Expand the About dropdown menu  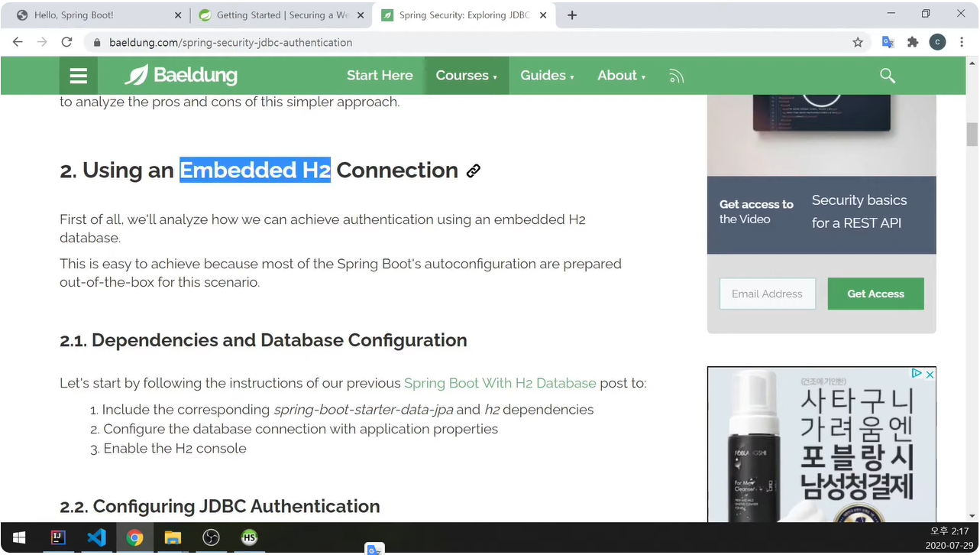tap(622, 76)
